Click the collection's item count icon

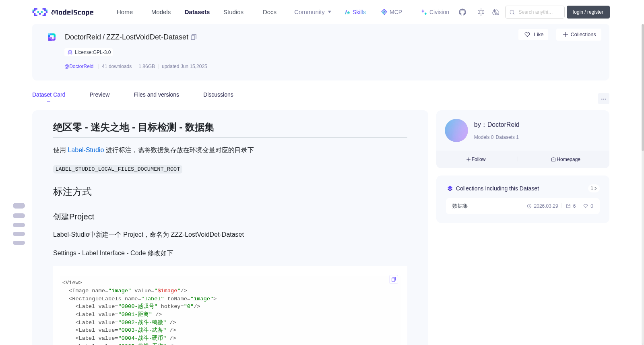[x=568, y=206]
